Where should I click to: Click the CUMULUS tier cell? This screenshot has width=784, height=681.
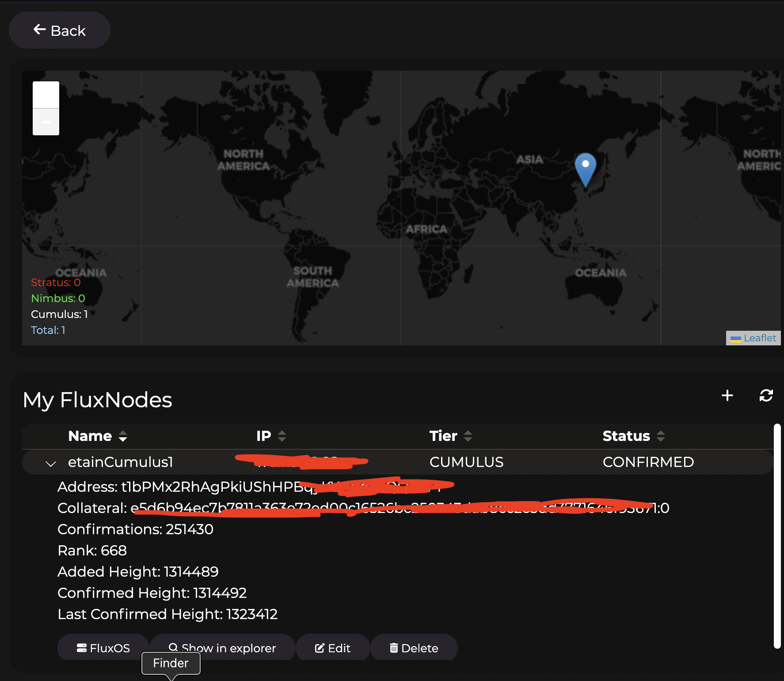tap(466, 462)
